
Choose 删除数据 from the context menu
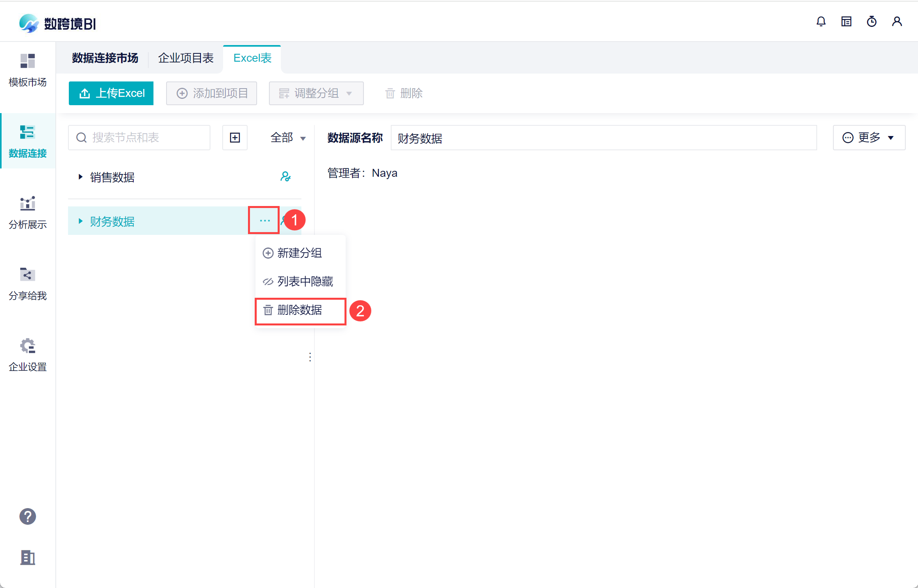coord(300,310)
